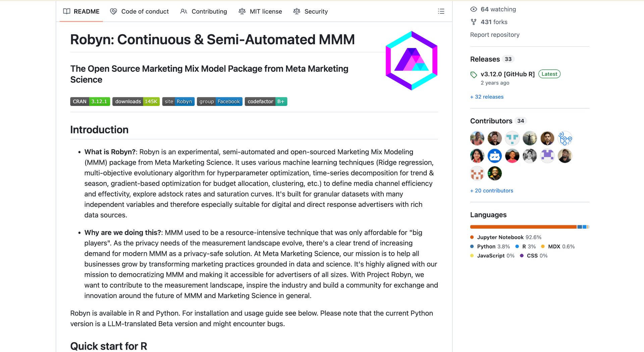644x352 pixels.
Task: Click the tag icon for release v3.12.0
Action: click(474, 74)
